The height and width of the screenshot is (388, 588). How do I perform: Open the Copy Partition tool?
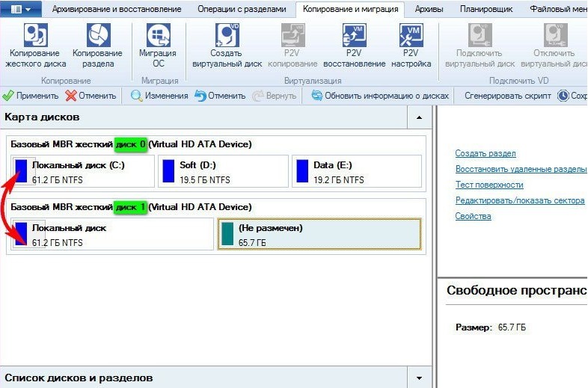97,46
